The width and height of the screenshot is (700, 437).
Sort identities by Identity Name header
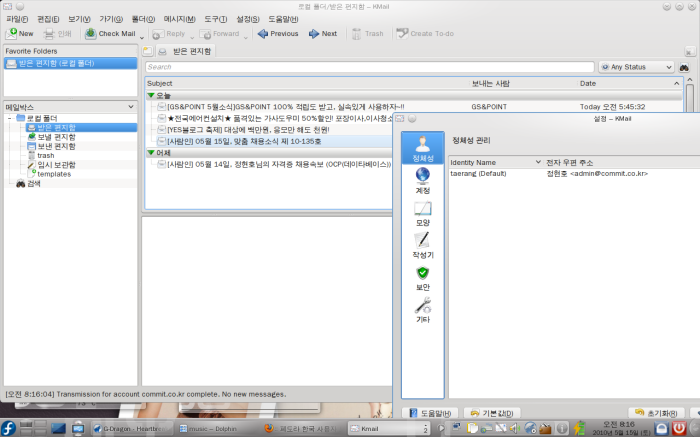pos(495,162)
